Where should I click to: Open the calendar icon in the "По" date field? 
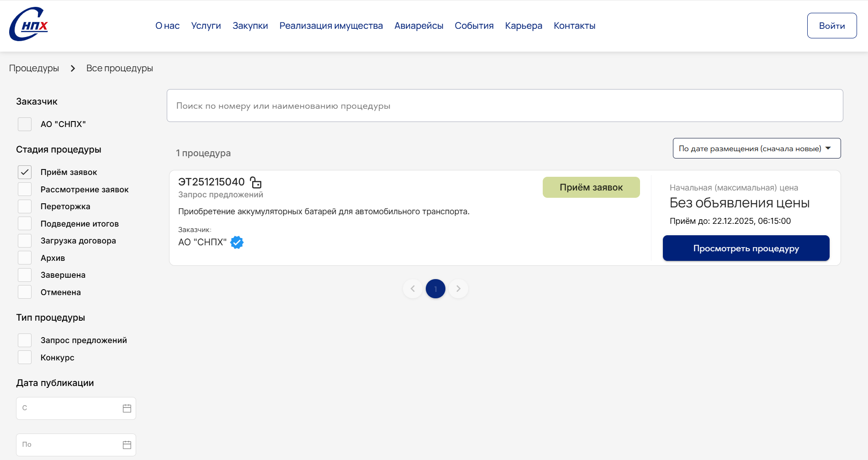(127, 445)
